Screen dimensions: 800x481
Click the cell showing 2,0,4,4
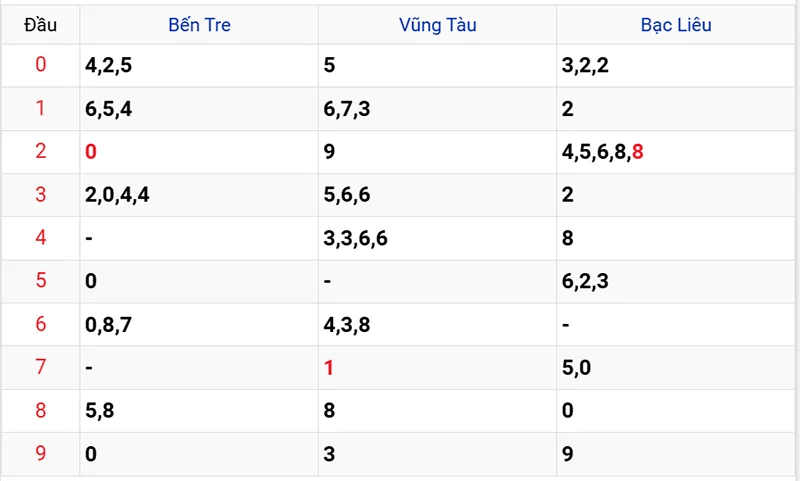tap(117, 195)
